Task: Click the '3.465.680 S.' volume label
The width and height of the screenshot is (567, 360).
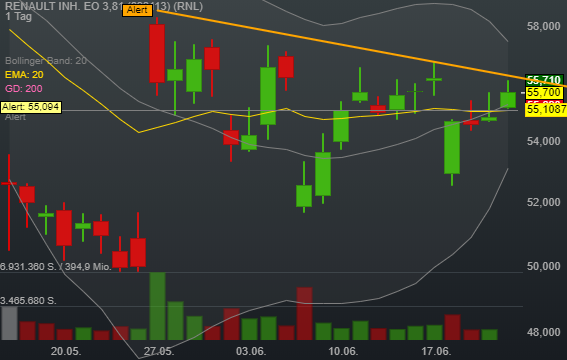Action: click(28, 301)
